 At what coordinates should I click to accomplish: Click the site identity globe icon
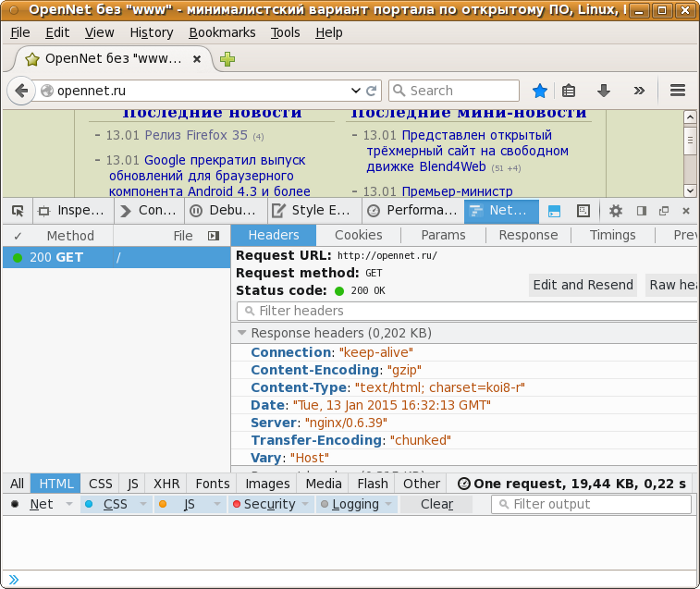click(x=47, y=91)
